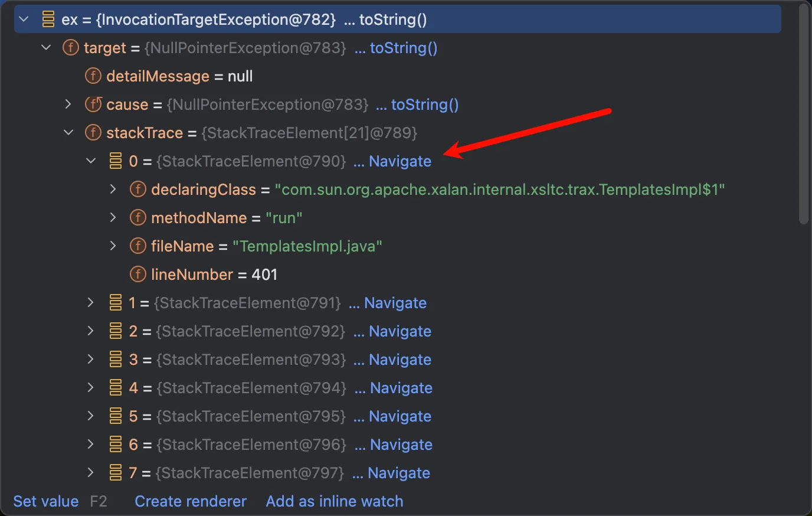Click Set value action
The height and width of the screenshot is (516, 812).
tap(46, 501)
